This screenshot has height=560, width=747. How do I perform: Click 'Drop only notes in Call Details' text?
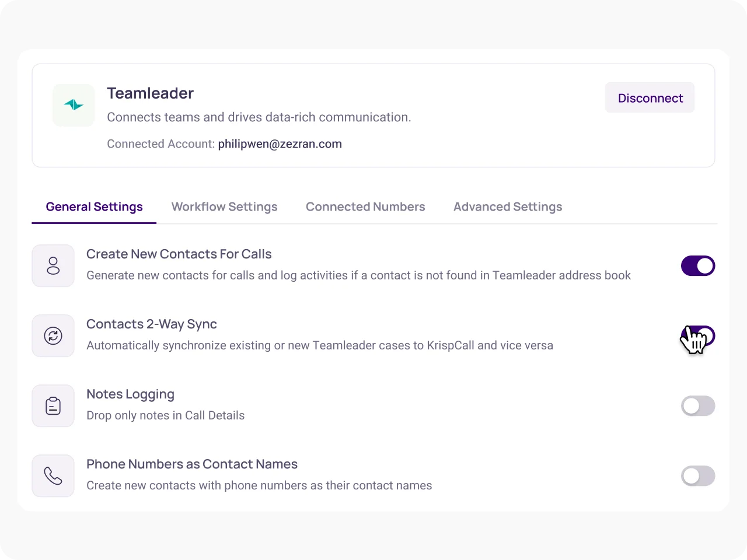coord(166,415)
